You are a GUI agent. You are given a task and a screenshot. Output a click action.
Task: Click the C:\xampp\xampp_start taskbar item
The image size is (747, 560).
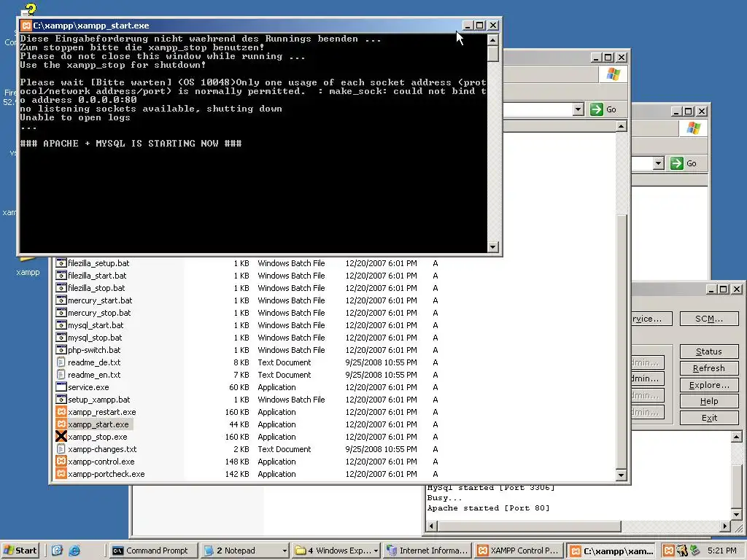pyautogui.click(x=611, y=551)
